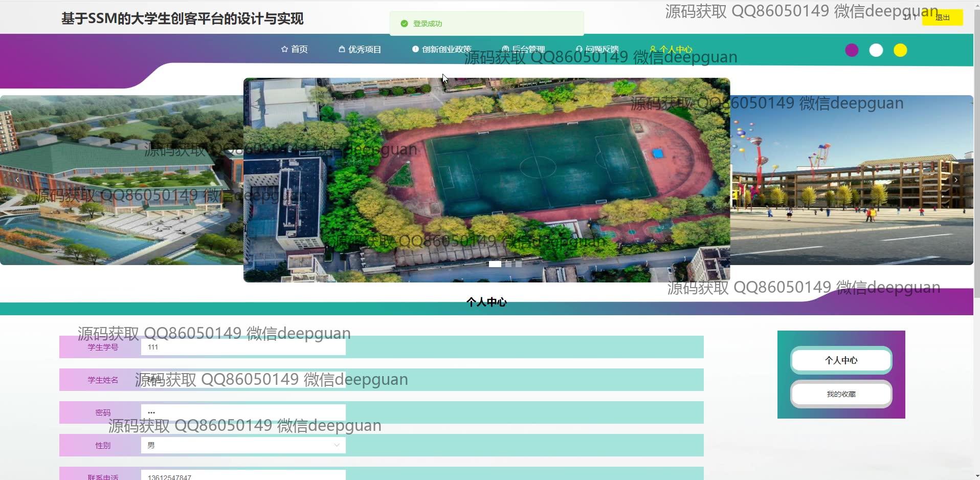
Task: Open the 性别 dropdown showing 男
Action: (243, 445)
